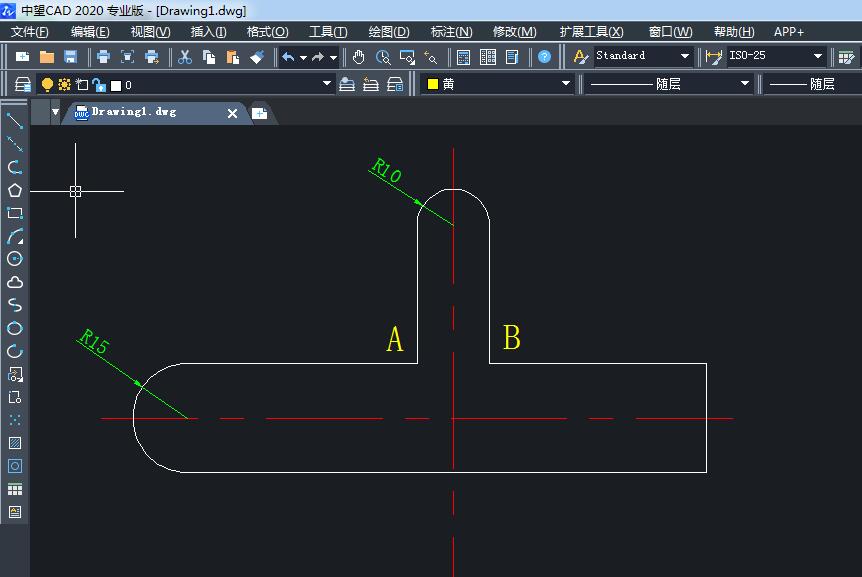Click the zoom previous icon
Image resolution: width=862 pixels, height=577 pixels.
click(430, 56)
